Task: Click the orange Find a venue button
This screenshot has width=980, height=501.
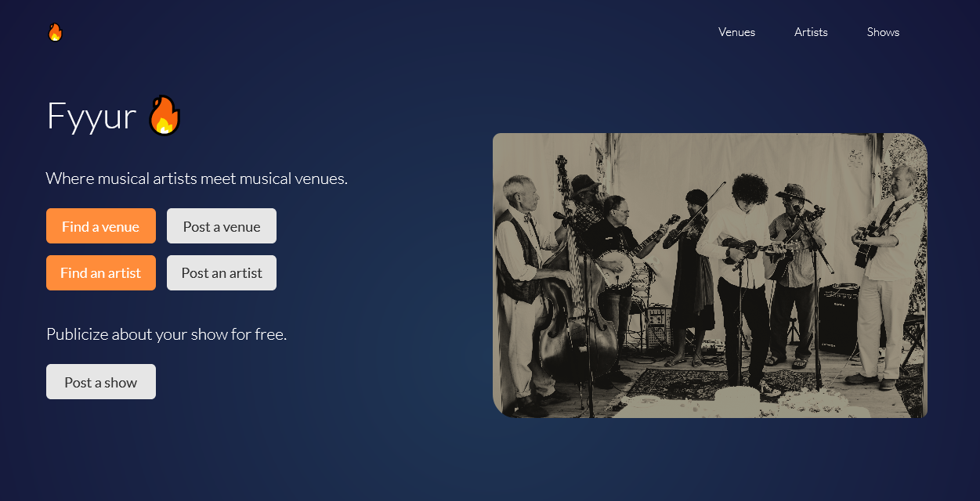Action: (101, 226)
